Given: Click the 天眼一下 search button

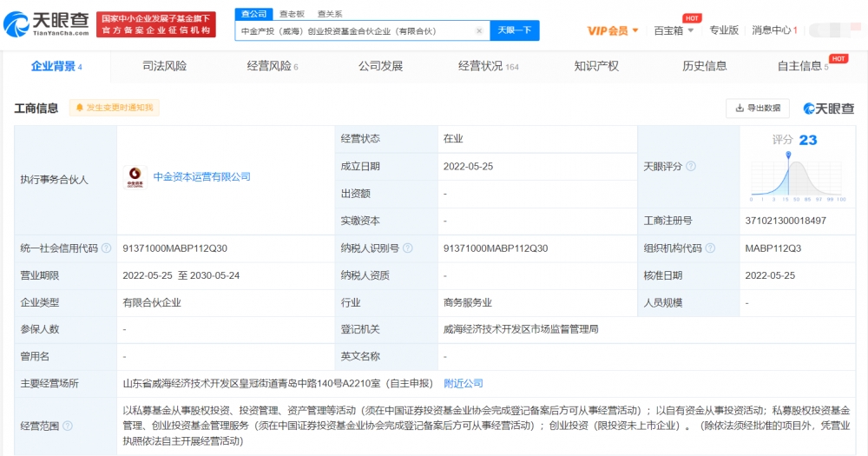Looking at the screenshot, I should coord(516,31).
